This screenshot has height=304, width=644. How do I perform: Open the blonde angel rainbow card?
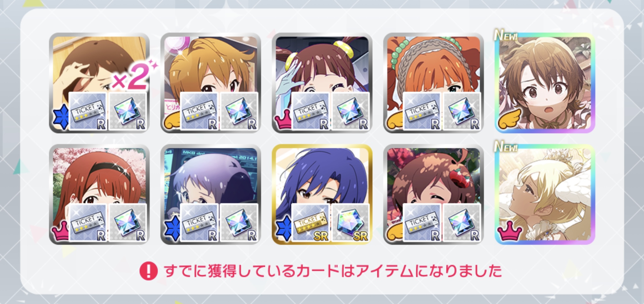(545, 194)
